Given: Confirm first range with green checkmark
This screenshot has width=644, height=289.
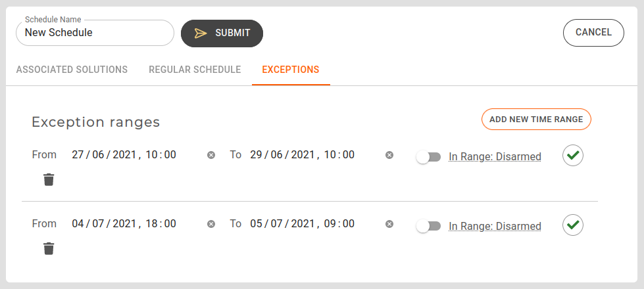Looking at the screenshot, I should 573,156.
